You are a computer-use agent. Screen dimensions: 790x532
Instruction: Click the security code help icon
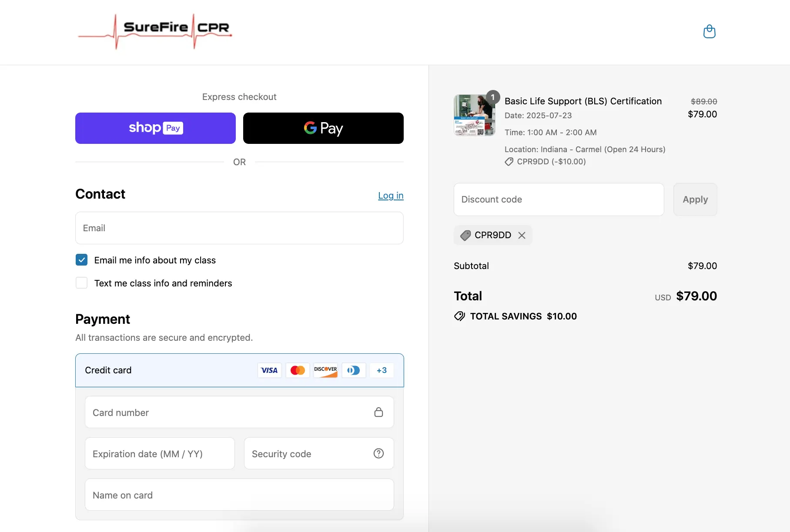coord(378,453)
